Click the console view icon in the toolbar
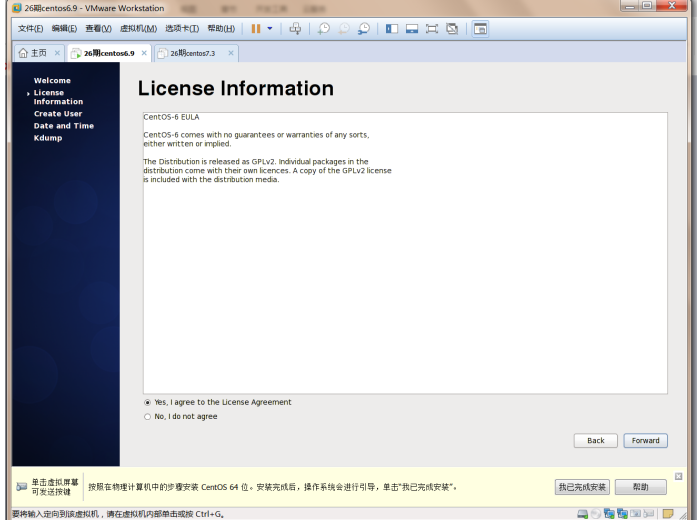699x525 pixels. tap(480, 29)
